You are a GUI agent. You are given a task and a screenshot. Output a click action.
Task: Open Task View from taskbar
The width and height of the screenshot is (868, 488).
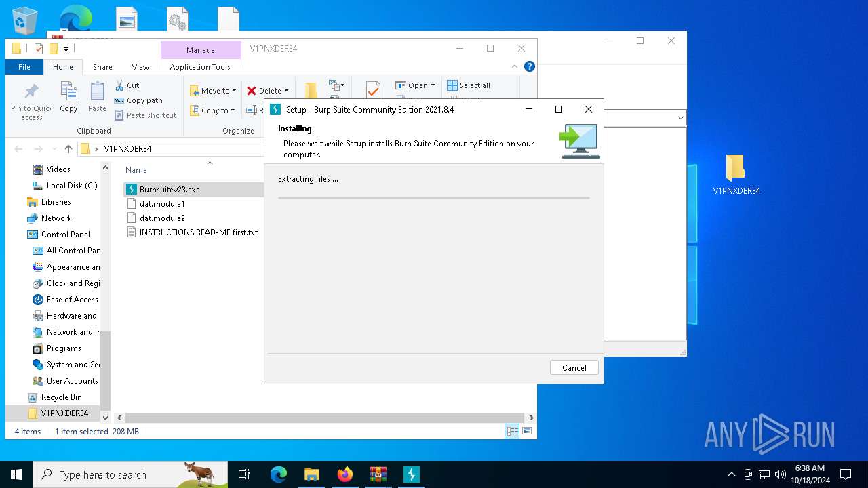[x=244, y=474]
